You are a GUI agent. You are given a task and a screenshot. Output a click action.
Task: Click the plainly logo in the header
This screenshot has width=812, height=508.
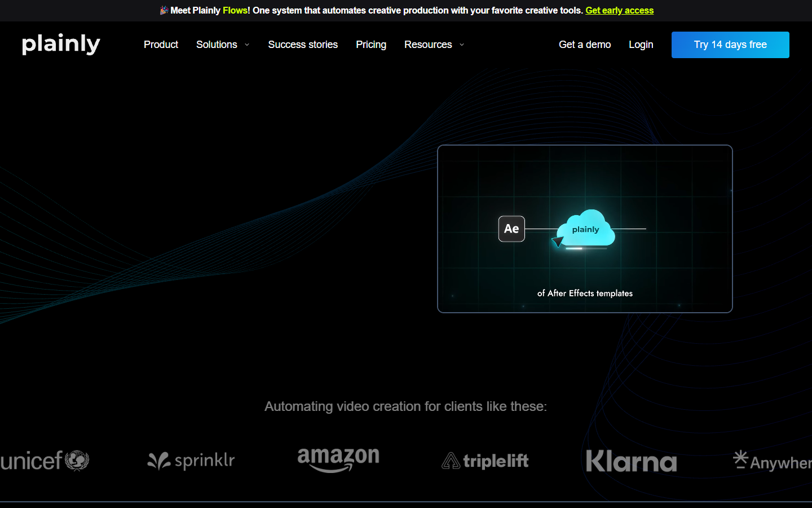pos(61,44)
